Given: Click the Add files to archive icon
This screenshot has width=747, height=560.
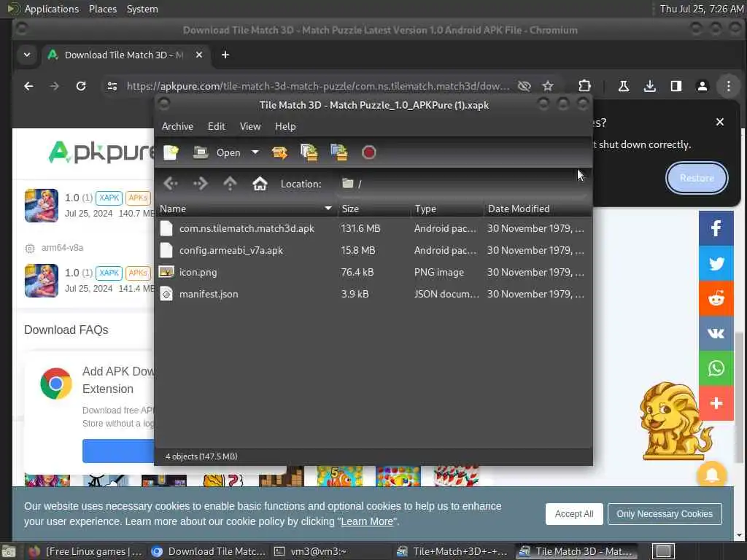Looking at the screenshot, I should pos(309,152).
